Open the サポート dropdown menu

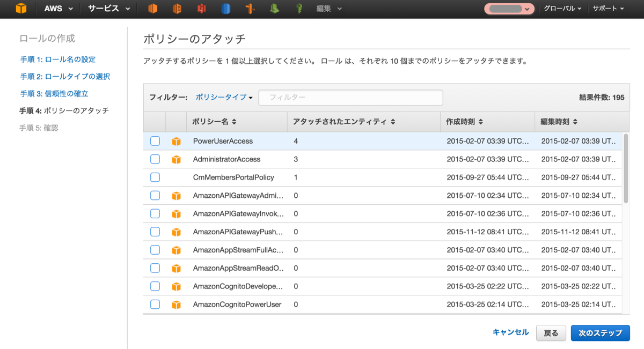(x=608, y=9)
